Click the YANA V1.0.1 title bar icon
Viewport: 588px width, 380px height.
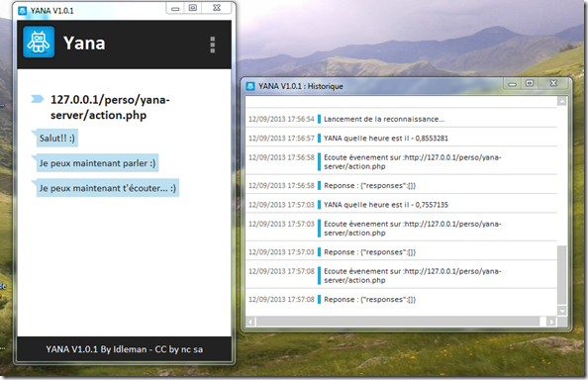pos(23,11)
